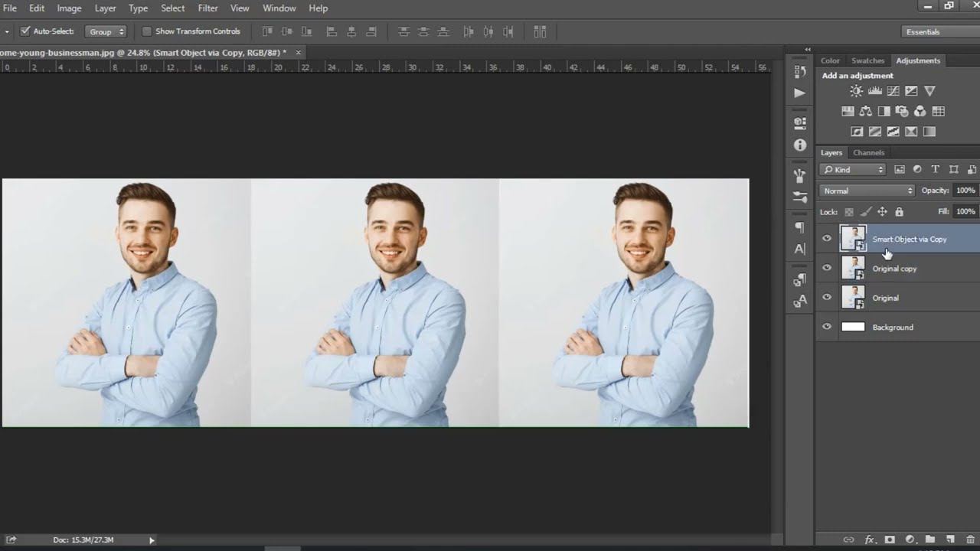This screenshot has height=551, width=980.
Task: Disable the Auto-Select checkbox
Action: (25, 31)
